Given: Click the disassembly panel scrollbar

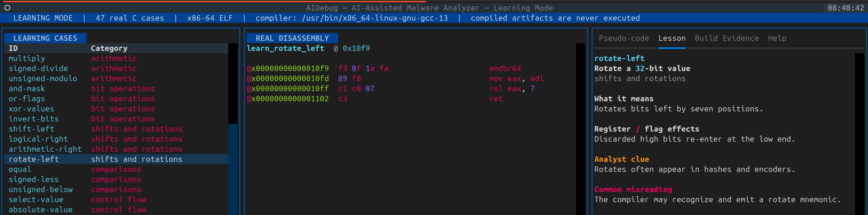Looking at the screenshot, I should 581,129.
